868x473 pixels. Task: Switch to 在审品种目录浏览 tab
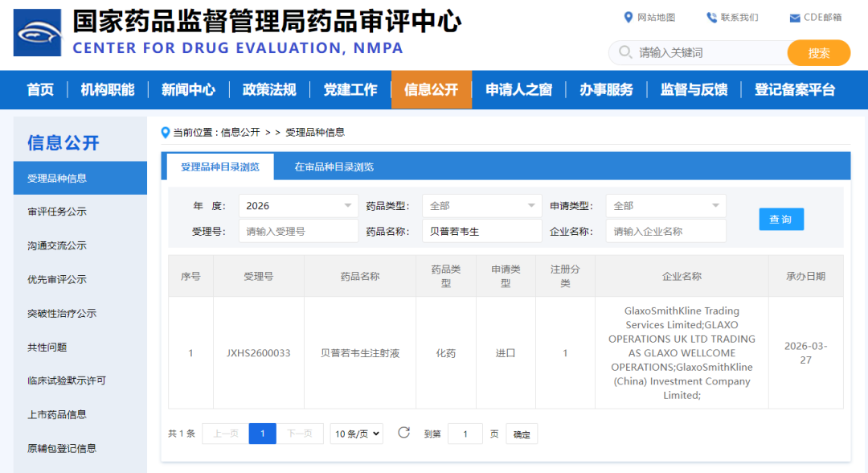334,167
